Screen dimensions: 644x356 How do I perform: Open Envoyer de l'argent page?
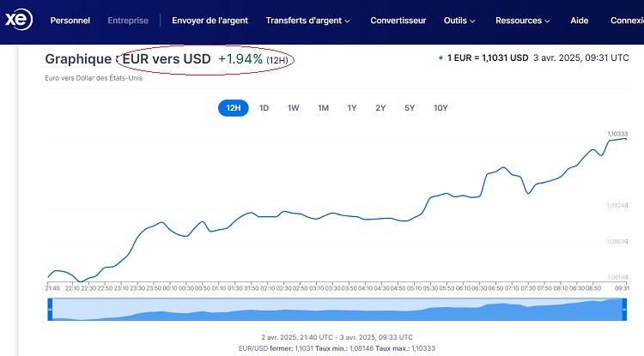210,21
